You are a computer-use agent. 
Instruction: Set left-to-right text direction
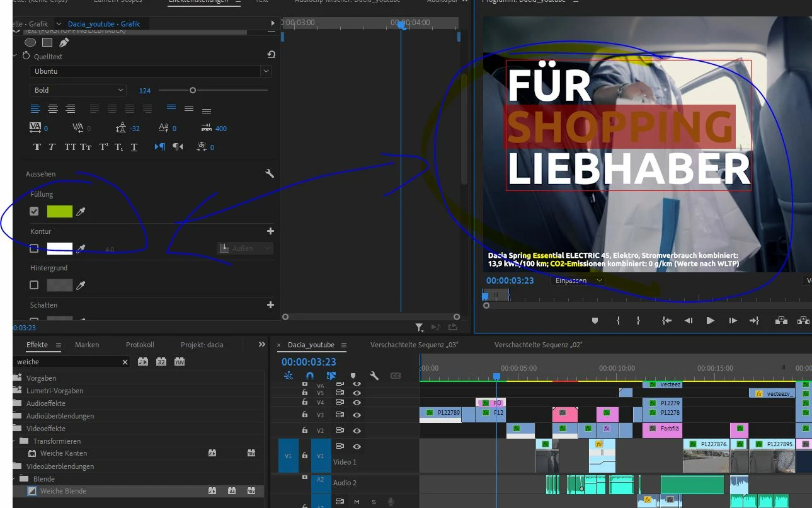(160, 147)
